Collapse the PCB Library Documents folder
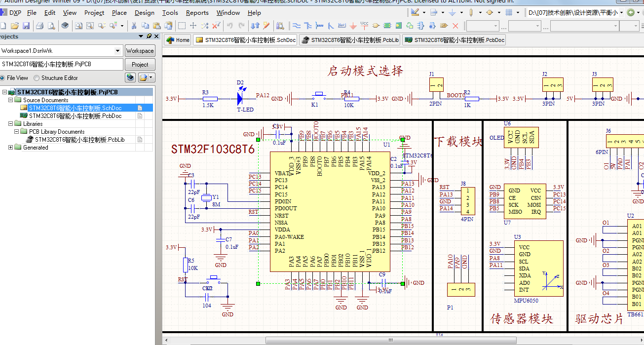644x345 pixels. pyautogui.click(x=17, y=132)
